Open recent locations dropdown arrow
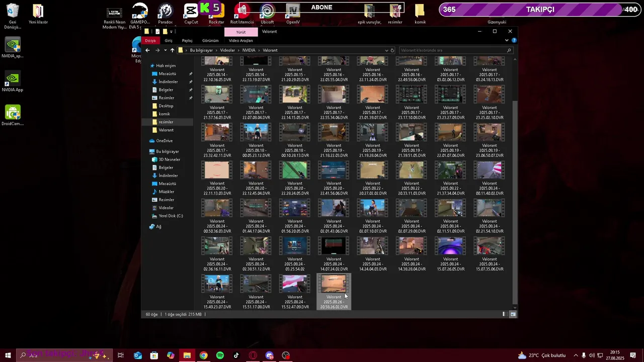644x362 pixels. [x=165, y=50]
